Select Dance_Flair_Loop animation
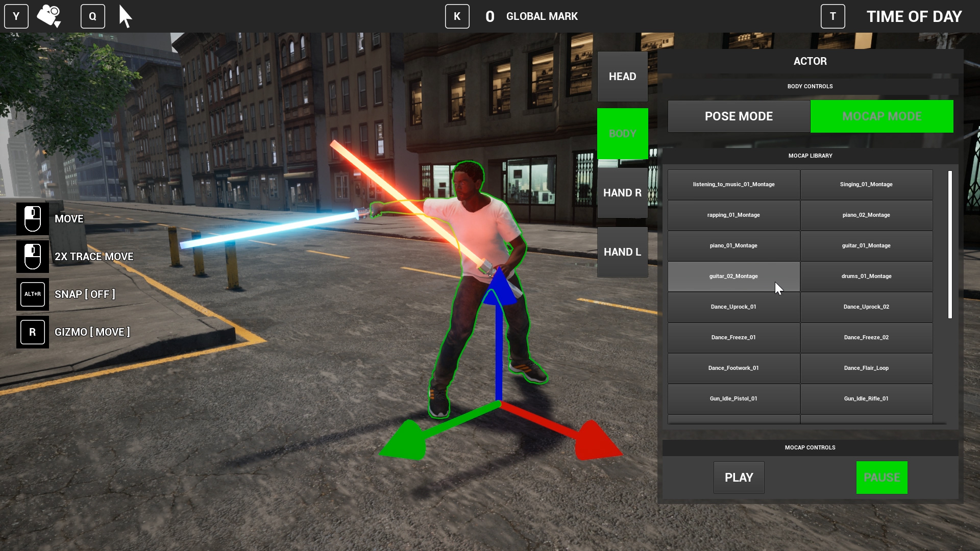Image resolution: width=980 pixels, height=551 pixels. [866, 368]
